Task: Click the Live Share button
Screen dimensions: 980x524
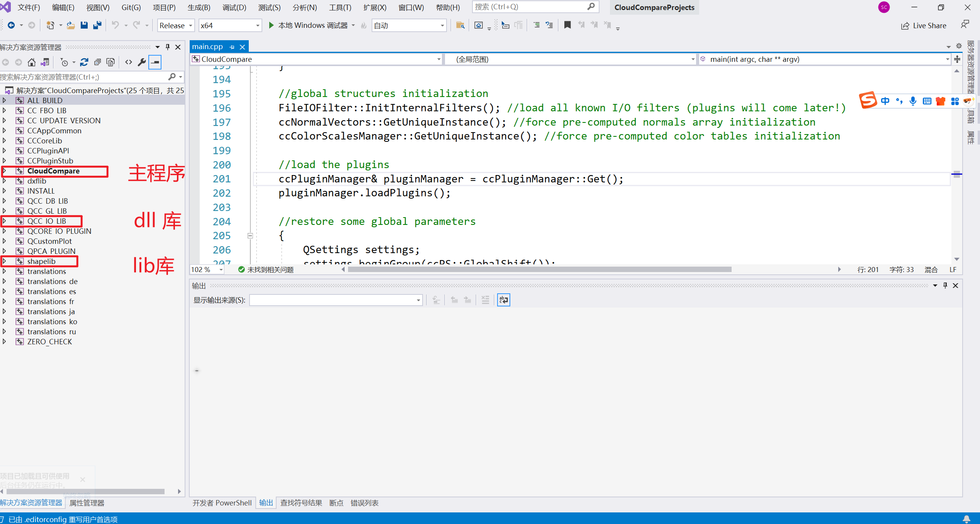Action: [924, 26]
